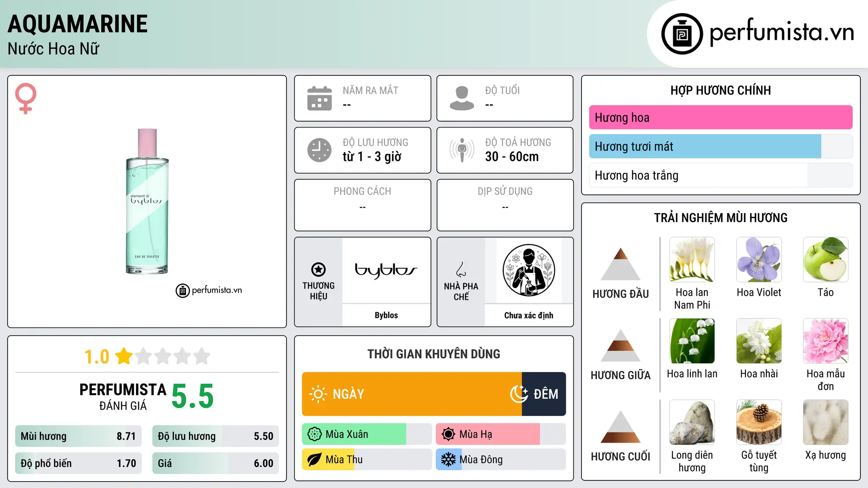Select the blue Hương tươi mát accord bar
Image resolution: width=868 pixels, height=488 pixels.
point(721,146)
